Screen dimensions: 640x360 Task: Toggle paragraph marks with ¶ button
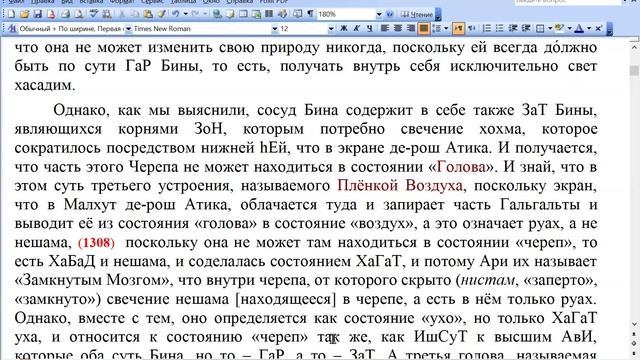311,14
